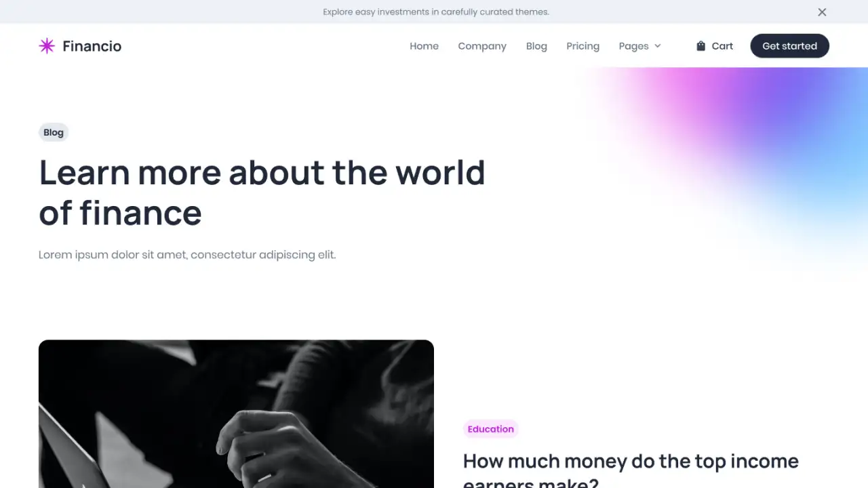
Task: Open the Pages menu item
Action: click(633, 46)
